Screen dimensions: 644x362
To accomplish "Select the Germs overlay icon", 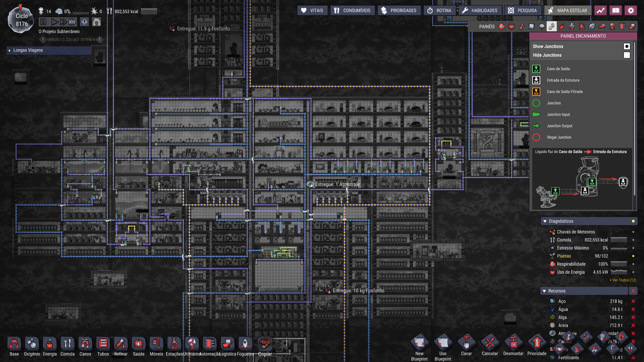I will click(582, 26).
